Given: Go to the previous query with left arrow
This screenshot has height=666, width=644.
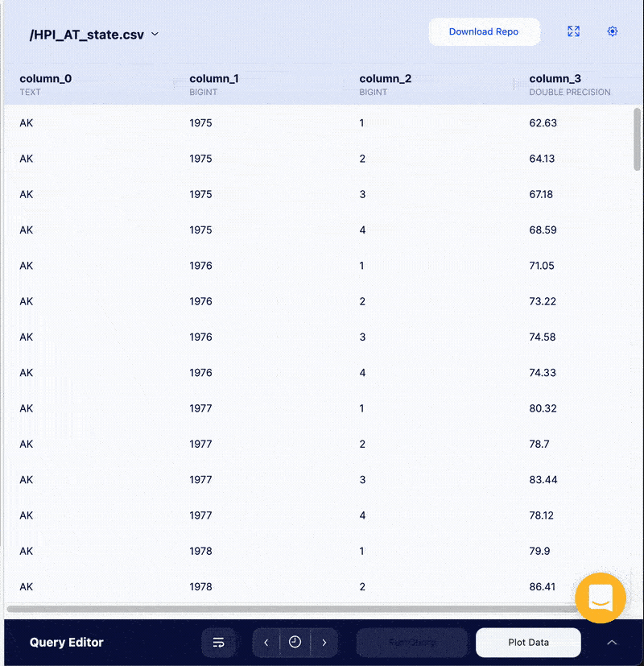Looking at the screenshot, I should point(266,642).
